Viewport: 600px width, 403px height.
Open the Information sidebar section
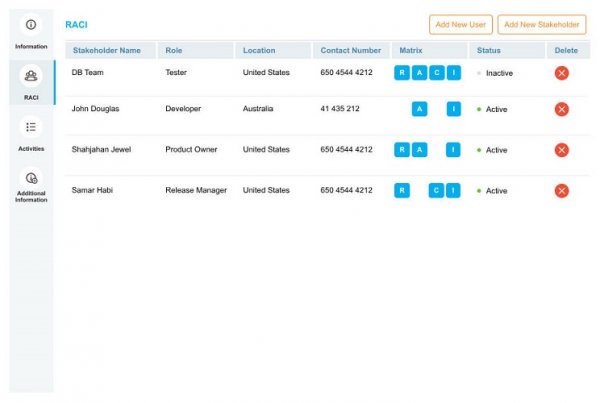31,24
